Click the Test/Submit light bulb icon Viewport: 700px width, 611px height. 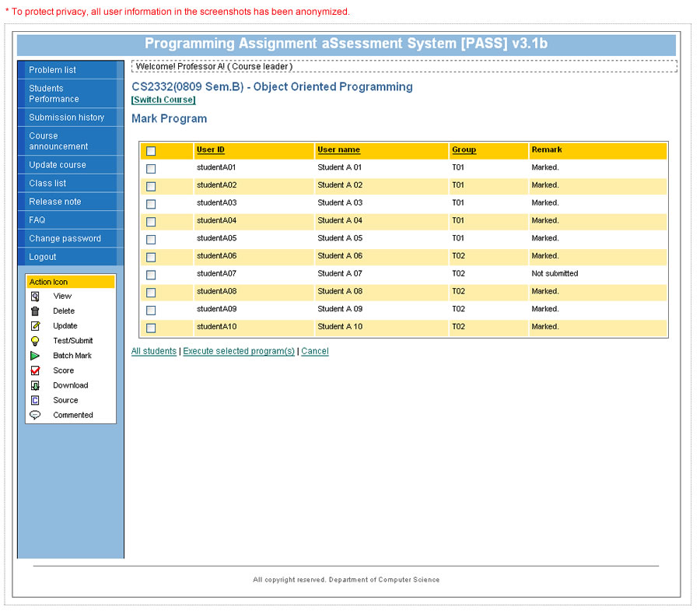pyautogui.click(x=35, y=341)
